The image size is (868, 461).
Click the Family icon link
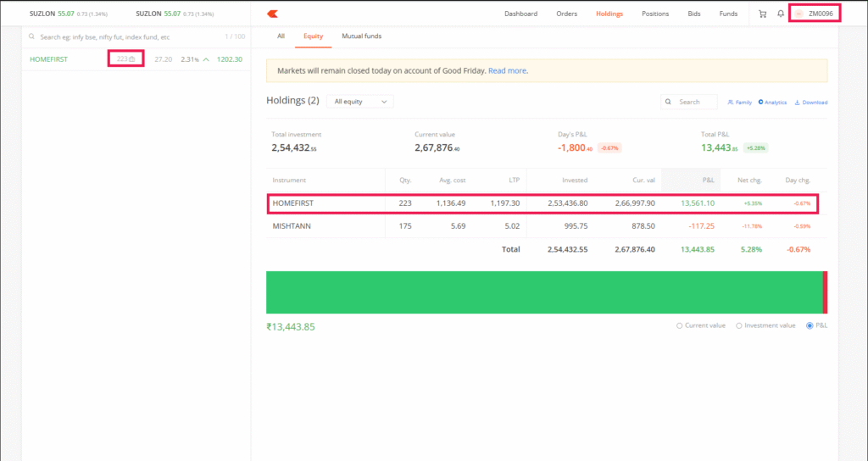(x=739, y=103)
